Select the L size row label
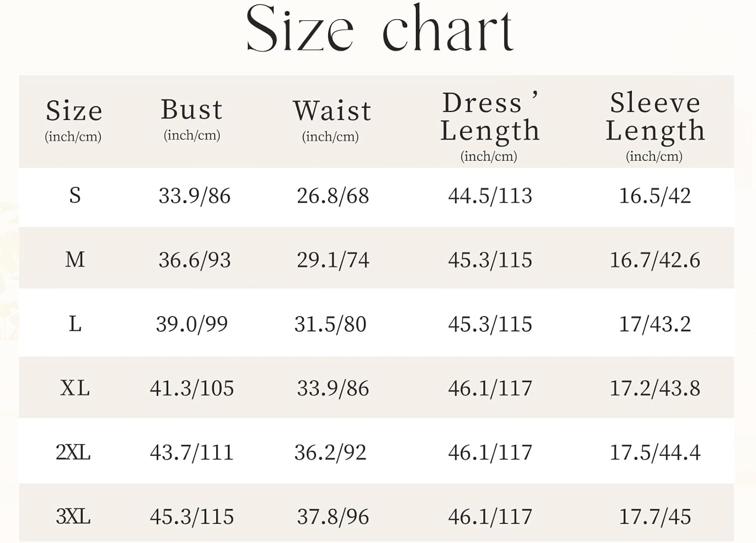This screenshot has width=756, height=543. click(x=75, y=324)
